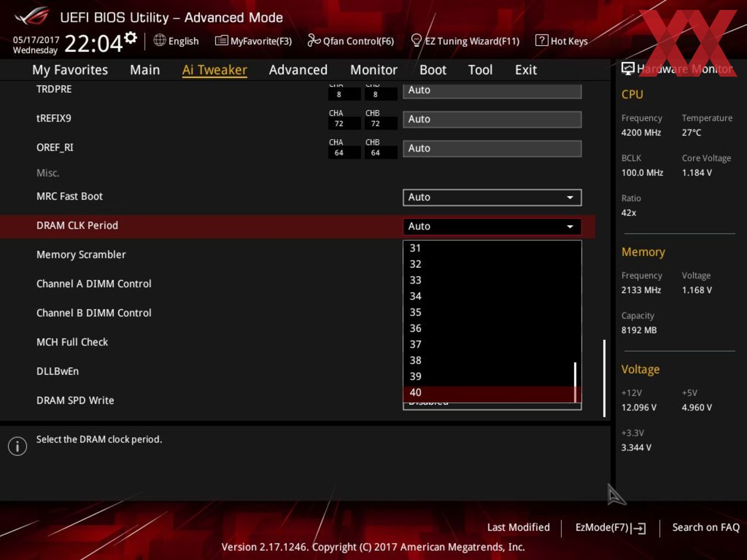Select the MRC Fast Boot row label

[x=69, y=197]
